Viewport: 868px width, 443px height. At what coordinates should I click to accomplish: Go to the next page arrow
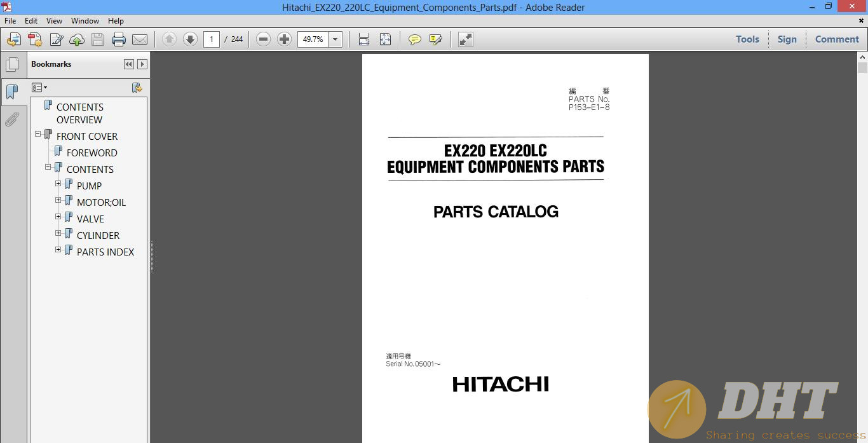tap(190, 39)
